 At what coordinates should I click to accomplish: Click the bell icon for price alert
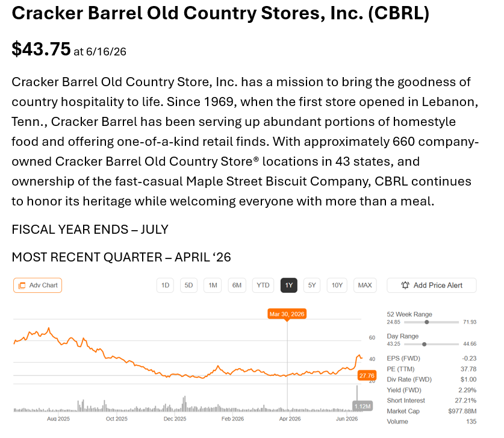click(x=405, y=285)
